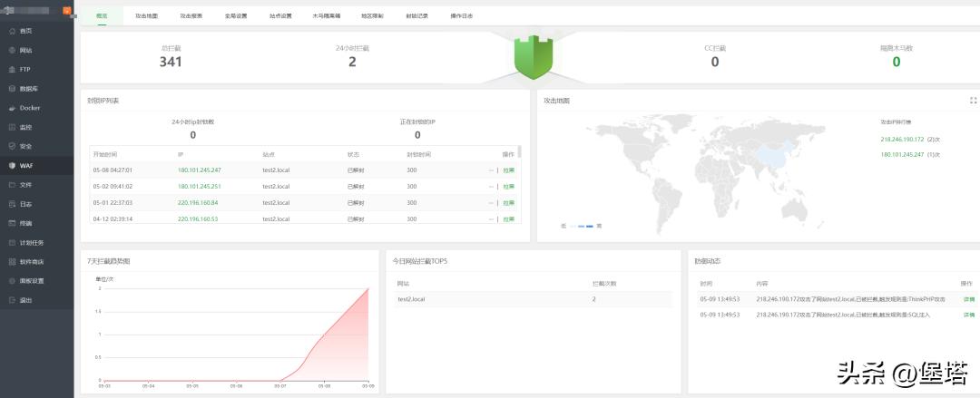This screenshot has width=980, height=398.
Task: Open 首页 home in the sidebar
Action: (25, 31)
